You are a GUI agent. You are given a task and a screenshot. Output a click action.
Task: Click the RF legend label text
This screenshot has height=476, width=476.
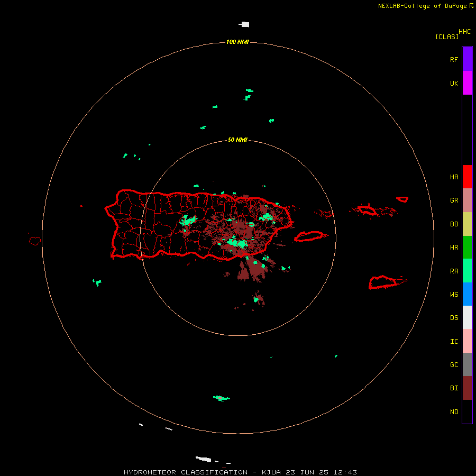pos(454,59)
